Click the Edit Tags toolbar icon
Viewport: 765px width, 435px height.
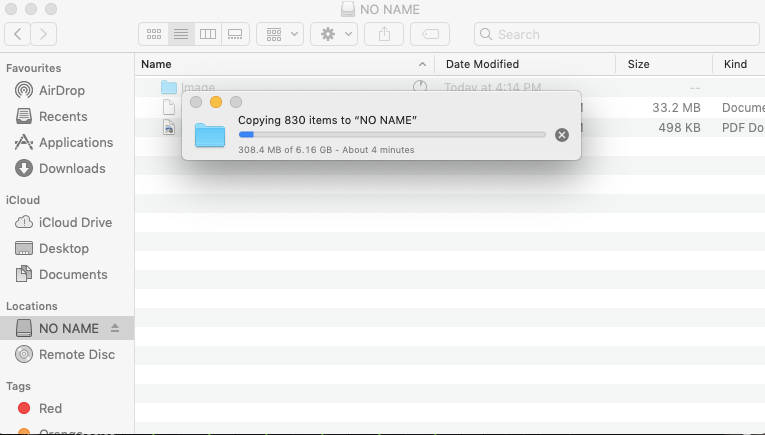click(x=430, y=34)
